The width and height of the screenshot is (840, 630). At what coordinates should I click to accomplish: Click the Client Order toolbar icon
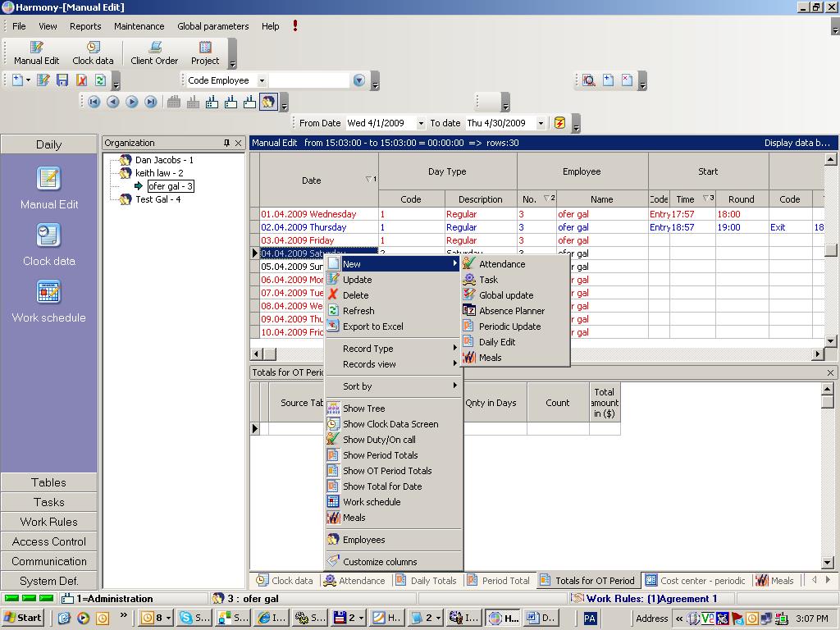pyautogui.click(x=154, y=53)
